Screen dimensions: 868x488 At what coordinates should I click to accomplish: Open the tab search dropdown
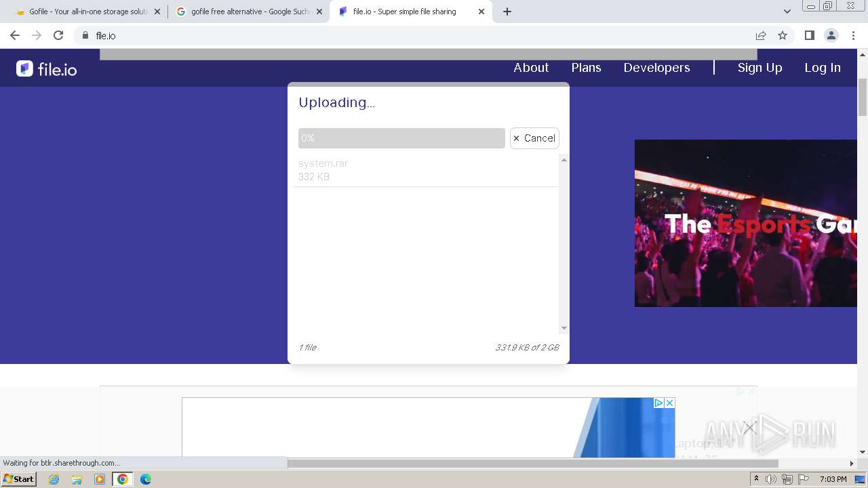coord(787,12)
